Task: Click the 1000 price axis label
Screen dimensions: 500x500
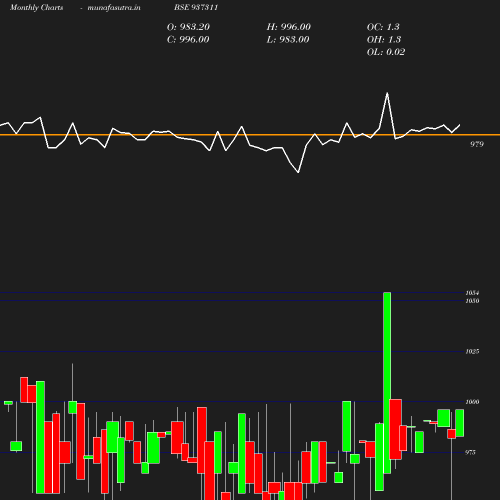Action: coord(472,402)
